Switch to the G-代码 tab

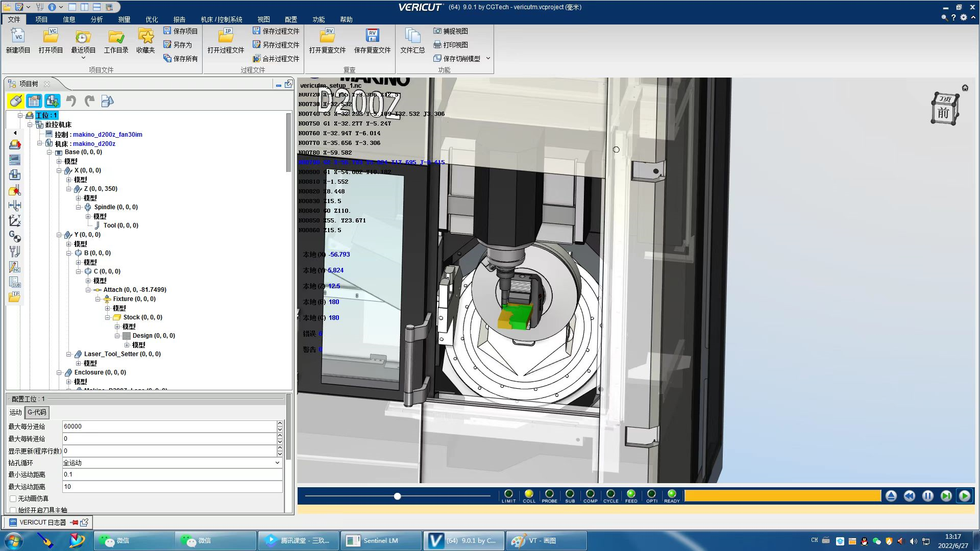click(x=37, y=412)
